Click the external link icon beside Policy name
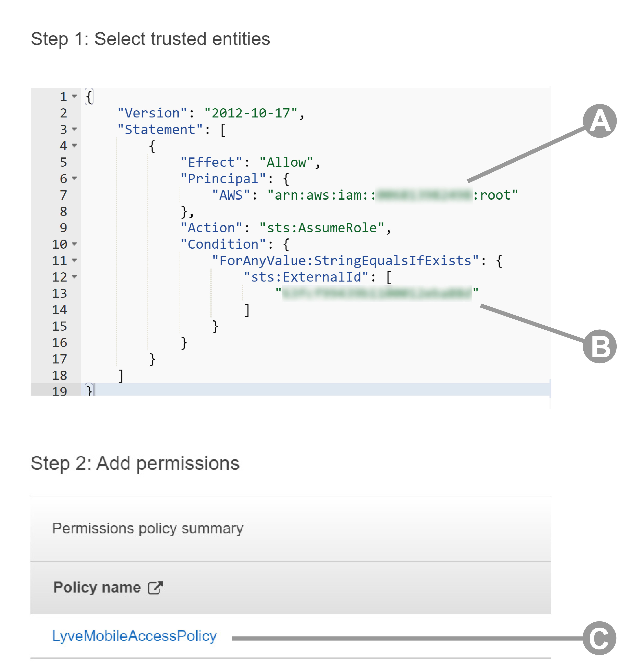The width and height of the screenshot is (628, 672). pos(156,587)
